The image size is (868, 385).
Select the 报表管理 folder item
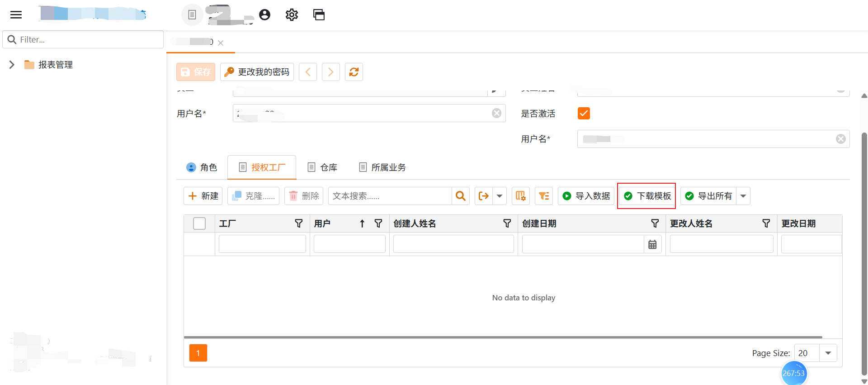coord(48,65)
